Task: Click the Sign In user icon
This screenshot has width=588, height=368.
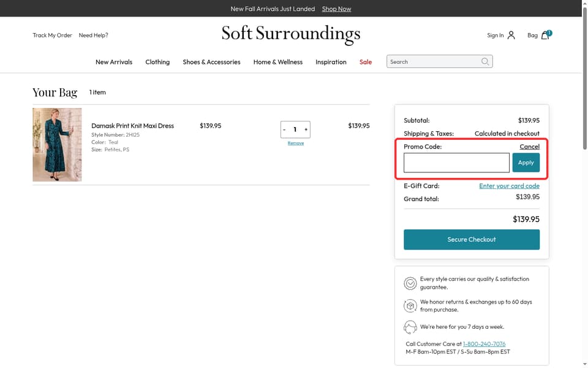Action: [511, 36]
